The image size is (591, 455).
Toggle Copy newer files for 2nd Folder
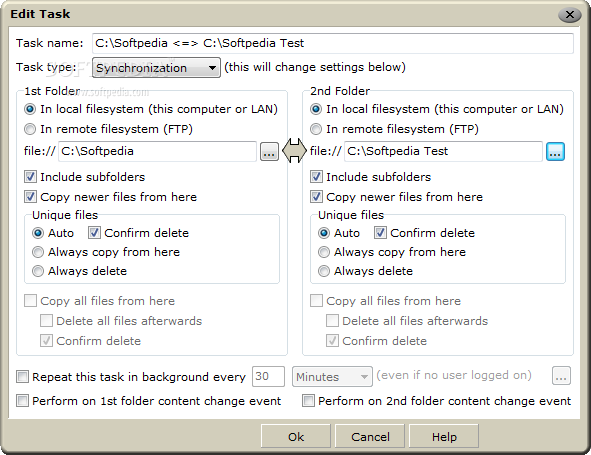click(x=316, y=196)
